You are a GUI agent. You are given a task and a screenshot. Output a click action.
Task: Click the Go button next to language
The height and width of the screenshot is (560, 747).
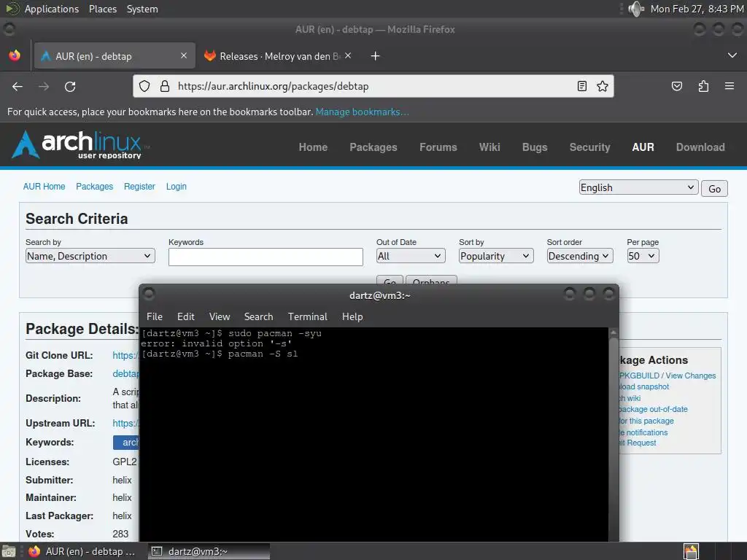pyautogui.click(x=714, y=189)
